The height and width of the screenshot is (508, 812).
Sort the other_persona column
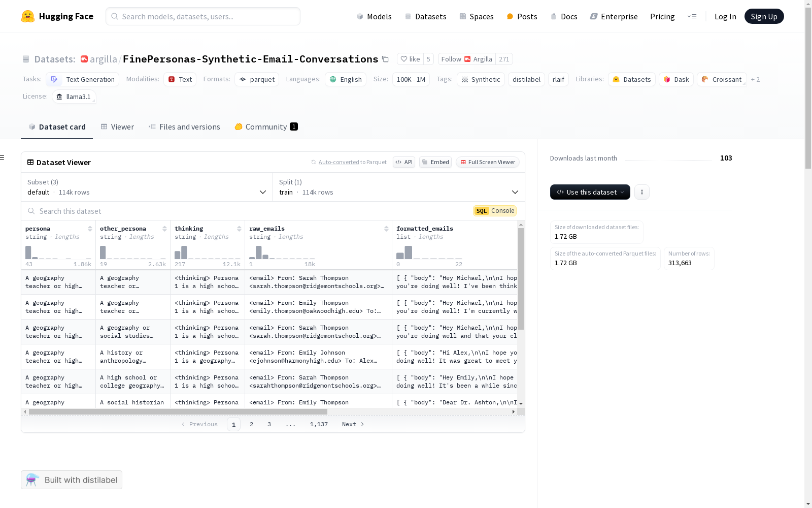[x=164, y=229]
